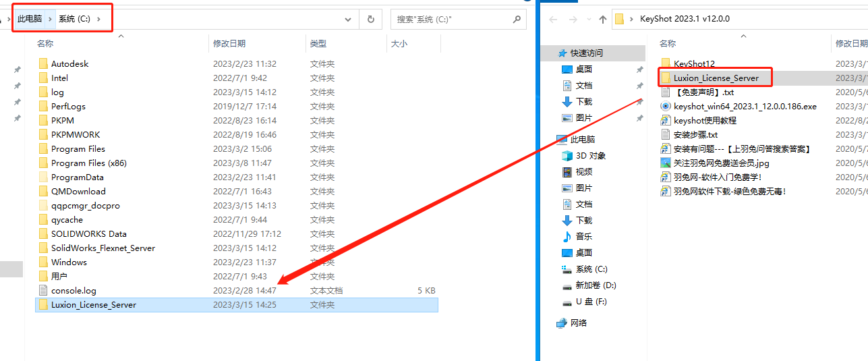
Task: Go back in KeyShot window
Action: (x=552, y=19)
